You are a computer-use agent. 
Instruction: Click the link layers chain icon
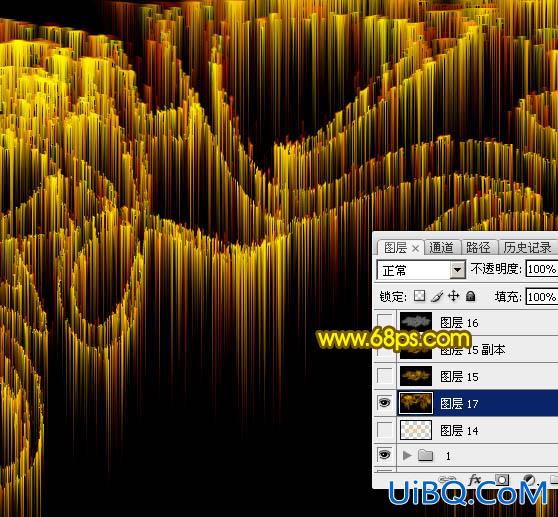pos(447,479)
